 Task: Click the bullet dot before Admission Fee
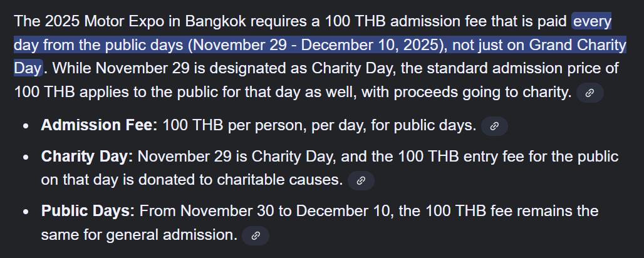(x=26, y=126)
